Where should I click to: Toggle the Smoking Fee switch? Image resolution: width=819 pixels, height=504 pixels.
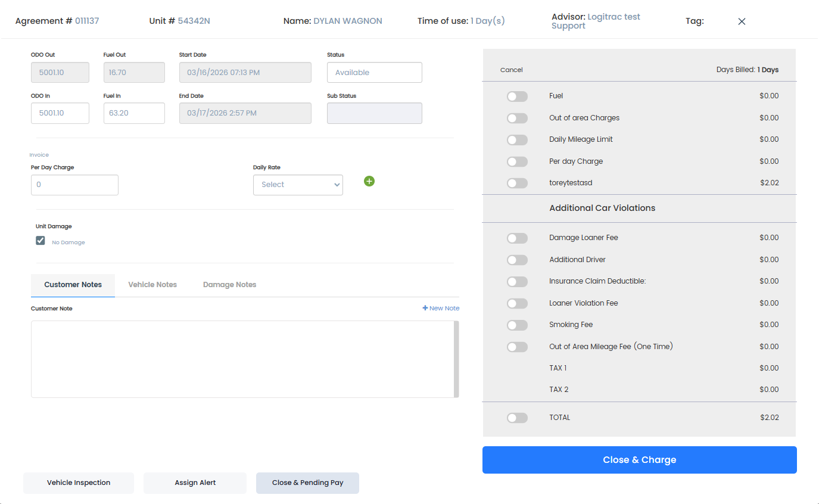(x=517, y=325)
